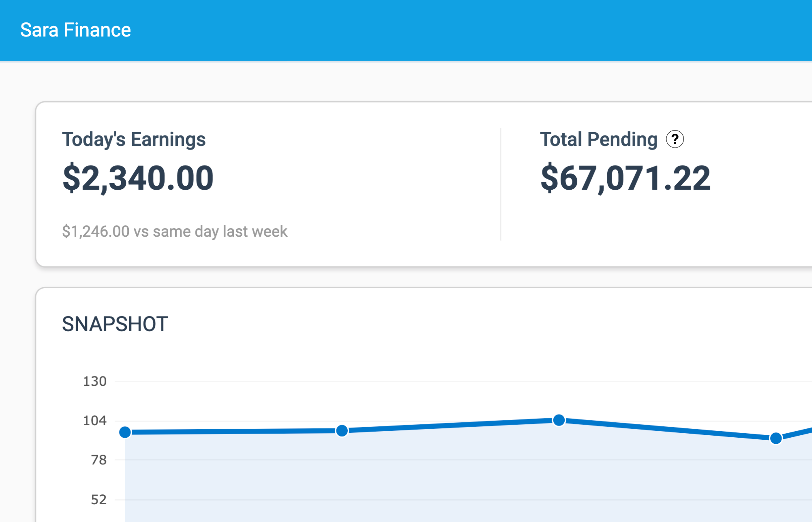Click the Total Pending help question-mark icon

[675, 139]
